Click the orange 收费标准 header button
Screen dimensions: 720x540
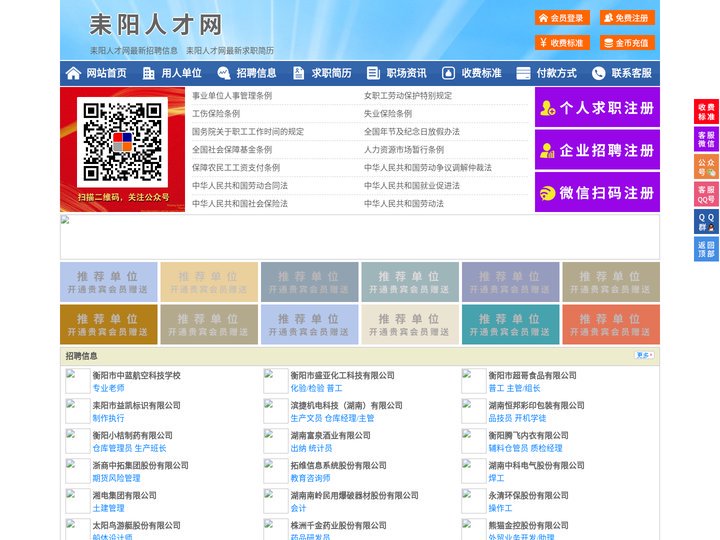click(x=562, y=43)
